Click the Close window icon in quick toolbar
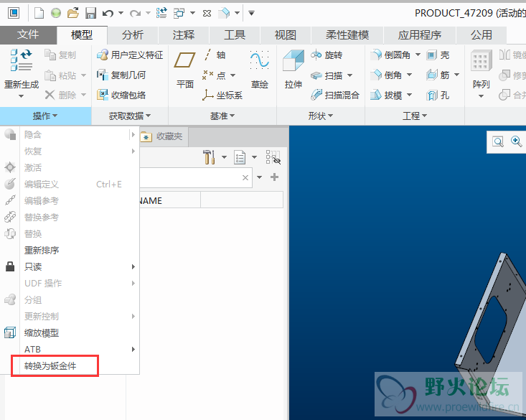This screenshot has width=526, height=420. tap(207, 13)
